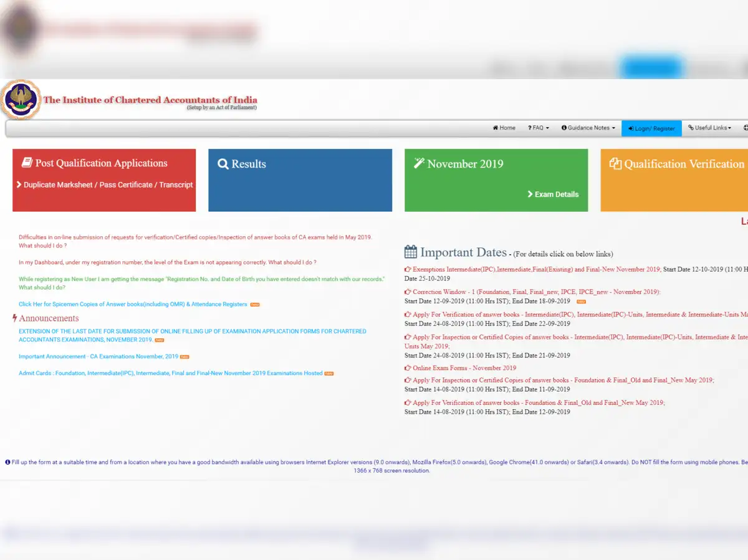The image size is (748, 560).
Task: Click the calendar icon beside Important Dates
Action: pos(411,252)
